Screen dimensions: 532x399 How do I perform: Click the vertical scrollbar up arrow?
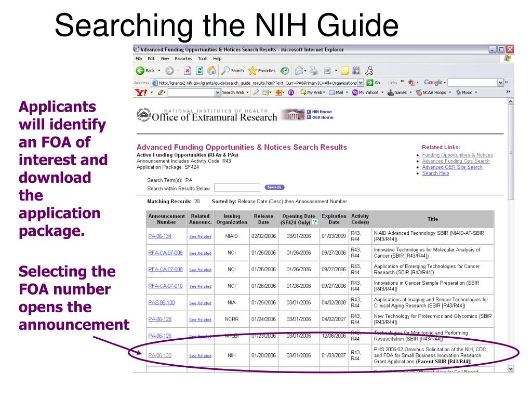(511, 101)
